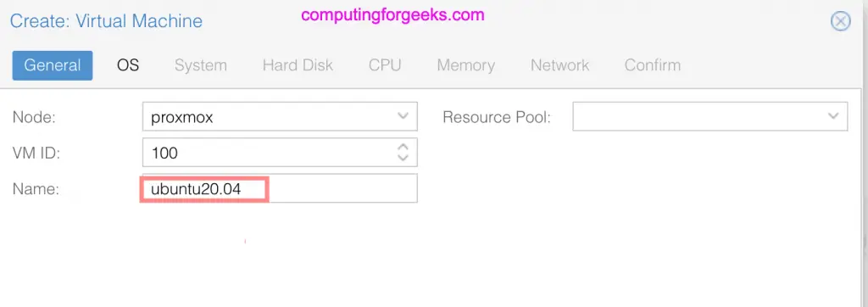Select the Network tab
Image resolution: width=868 pixels, height=307 pixels.
[x=559, y=65]
